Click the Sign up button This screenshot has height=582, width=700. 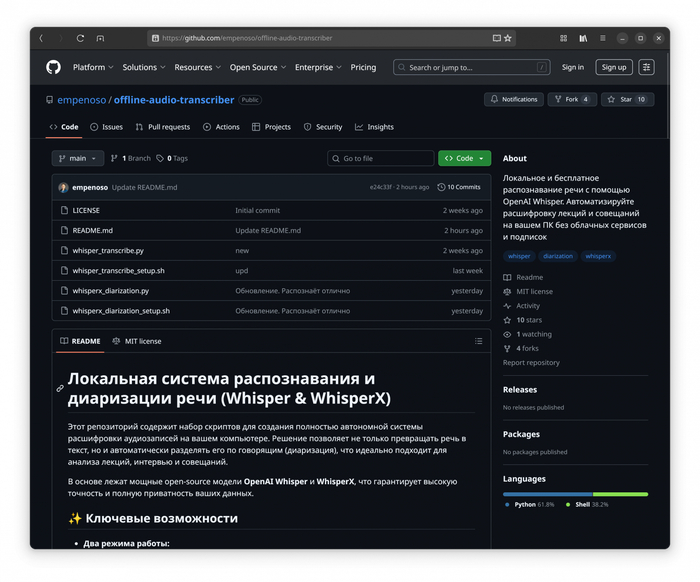(613, 67)
